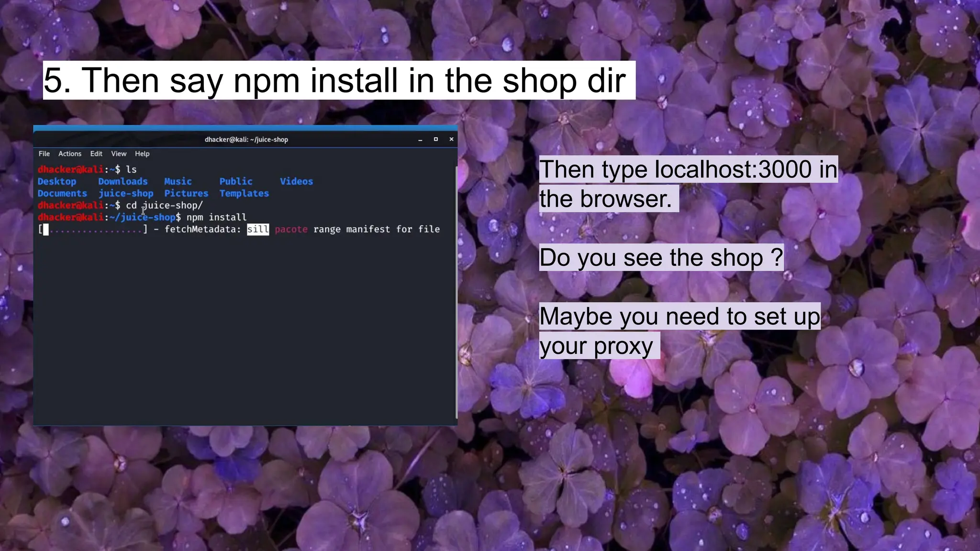Click the highlighted 'sill' log level word
Image resolution: width=980 pixels, height=551 pixels.
click(x=258, y=229)
